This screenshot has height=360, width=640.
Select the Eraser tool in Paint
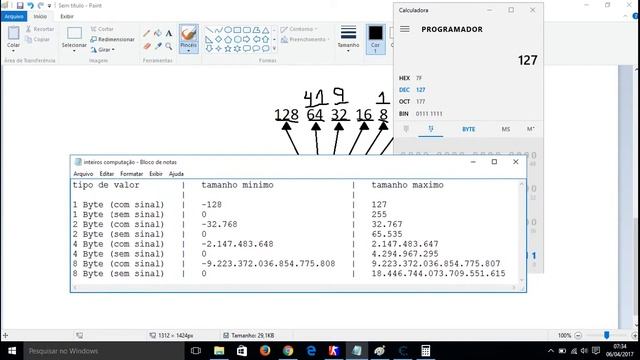pos(147,47)
